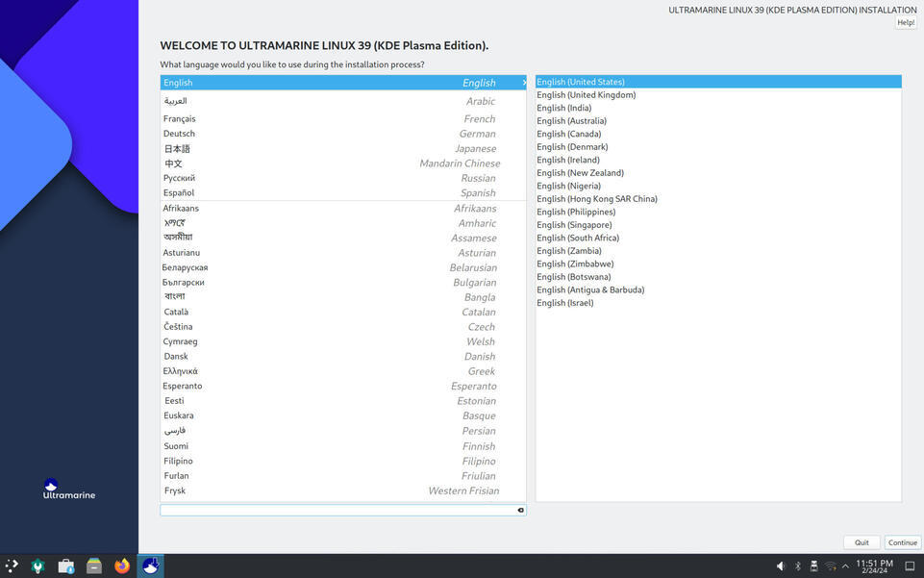Select English in the language list
Image resolution: width=924 pixels, height=578 pixels.
(x=343, y=83)
